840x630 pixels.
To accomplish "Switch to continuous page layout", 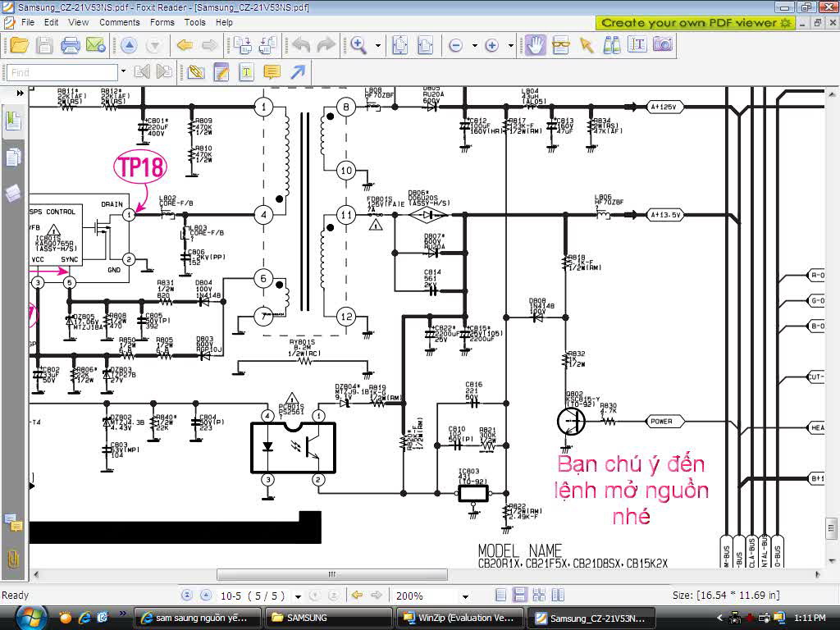I will (x=519, y=596).
